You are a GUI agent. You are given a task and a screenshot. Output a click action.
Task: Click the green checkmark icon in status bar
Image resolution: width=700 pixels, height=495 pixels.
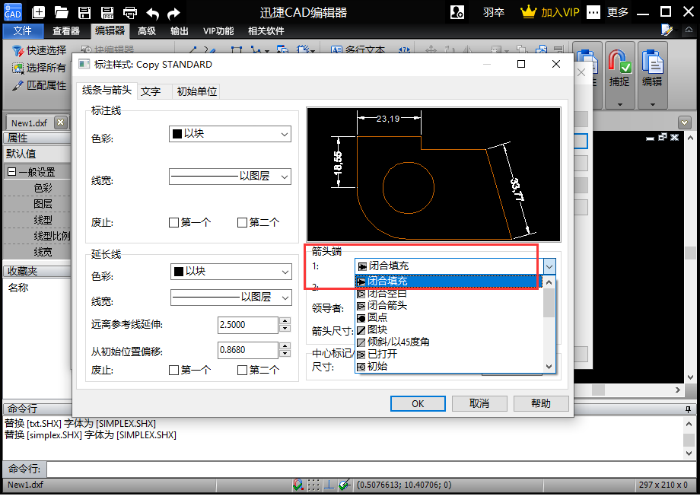[344, 485]
